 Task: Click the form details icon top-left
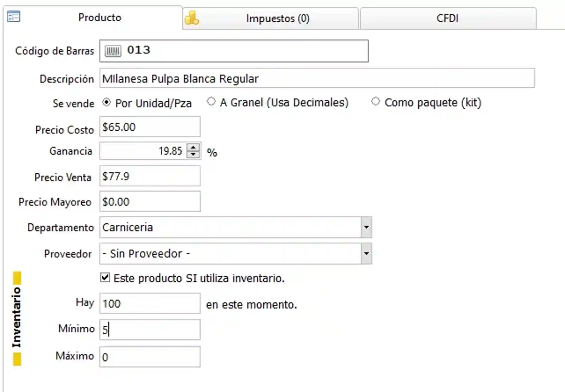pos(14,16)
